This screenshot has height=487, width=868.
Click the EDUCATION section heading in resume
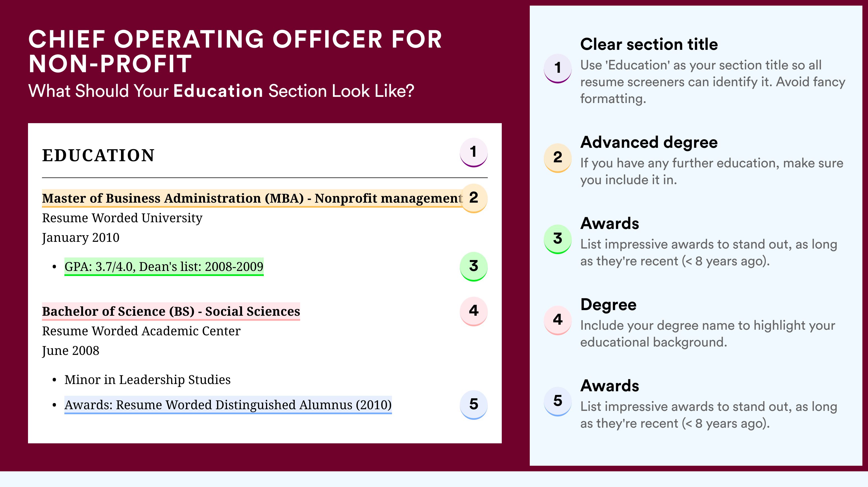coord(98,156)
